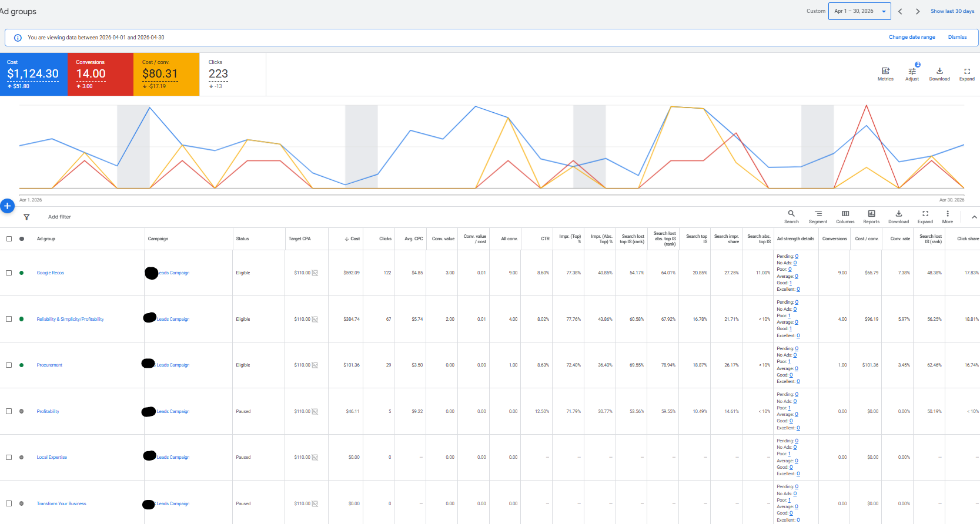Dismiss the date range notice

(x=957, y=37)
